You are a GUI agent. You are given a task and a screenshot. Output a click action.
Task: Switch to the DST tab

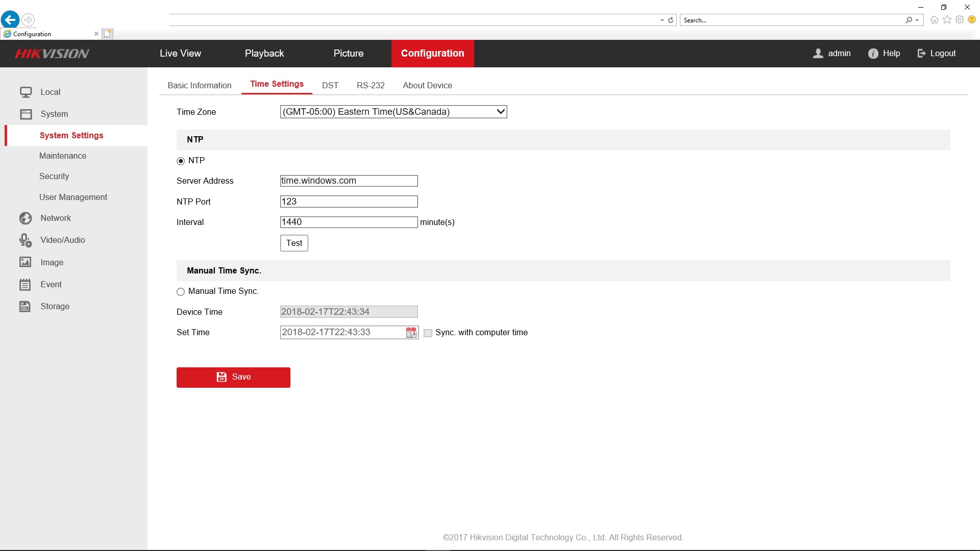pos(330,85)
